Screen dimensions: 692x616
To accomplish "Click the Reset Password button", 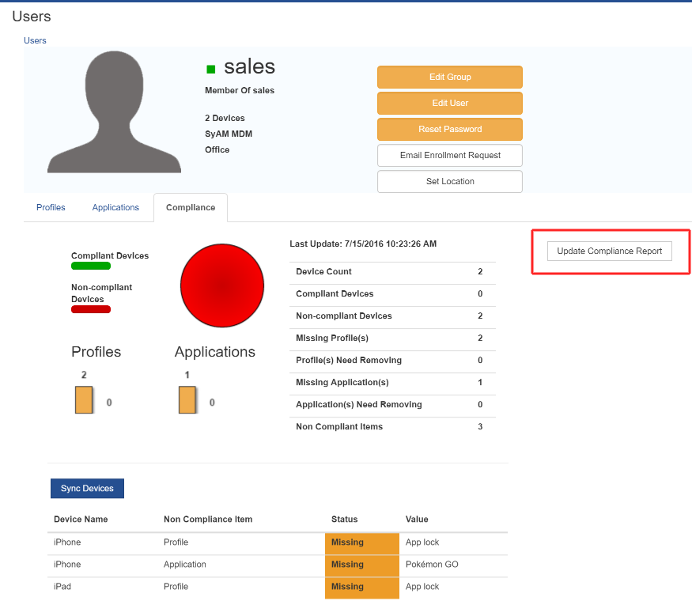I will point(449,129).
